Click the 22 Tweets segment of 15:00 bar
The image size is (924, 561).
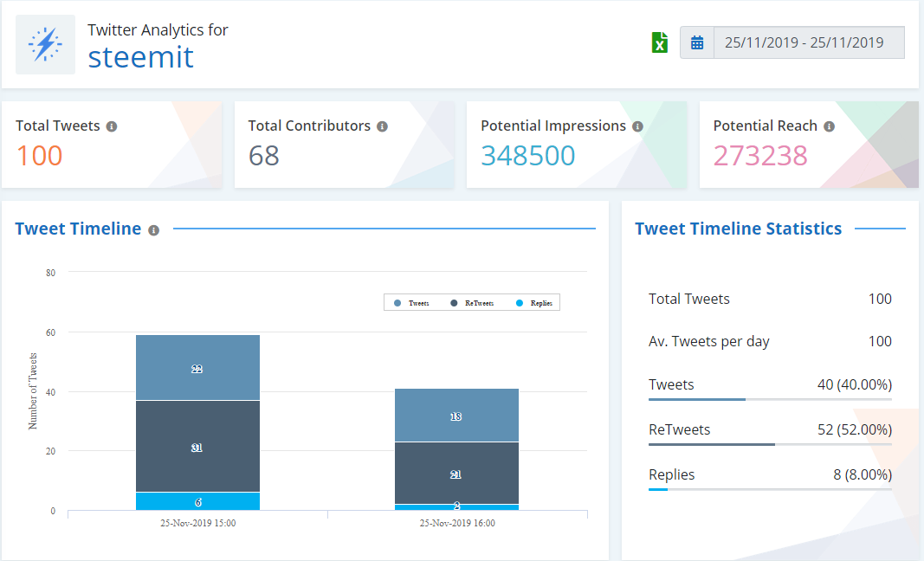pos(198,368)
